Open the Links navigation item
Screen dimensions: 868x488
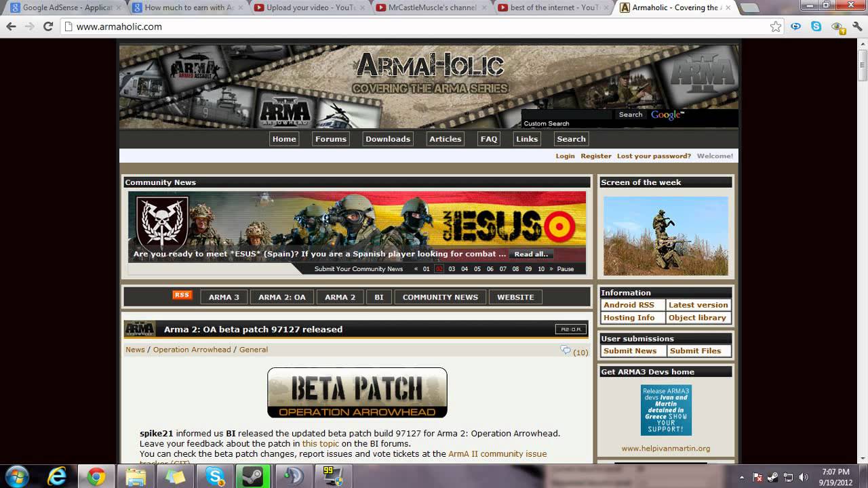click(x=527, y=139)
